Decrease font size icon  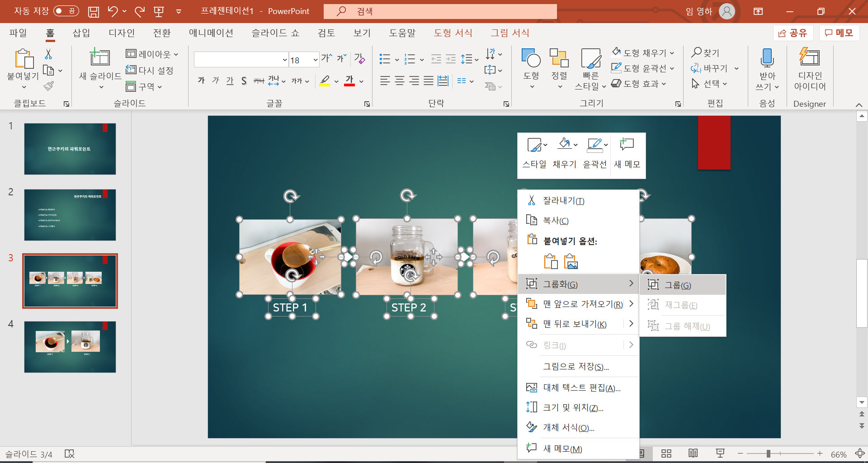tap(341, 58)
